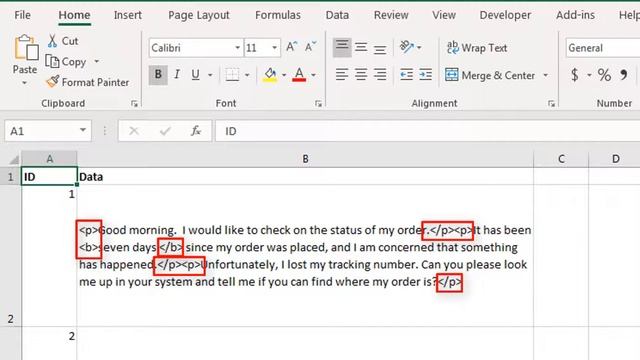Screen dimensions: 640x360
Task: Toggle bold formatting
Action: tap(158, 75)
